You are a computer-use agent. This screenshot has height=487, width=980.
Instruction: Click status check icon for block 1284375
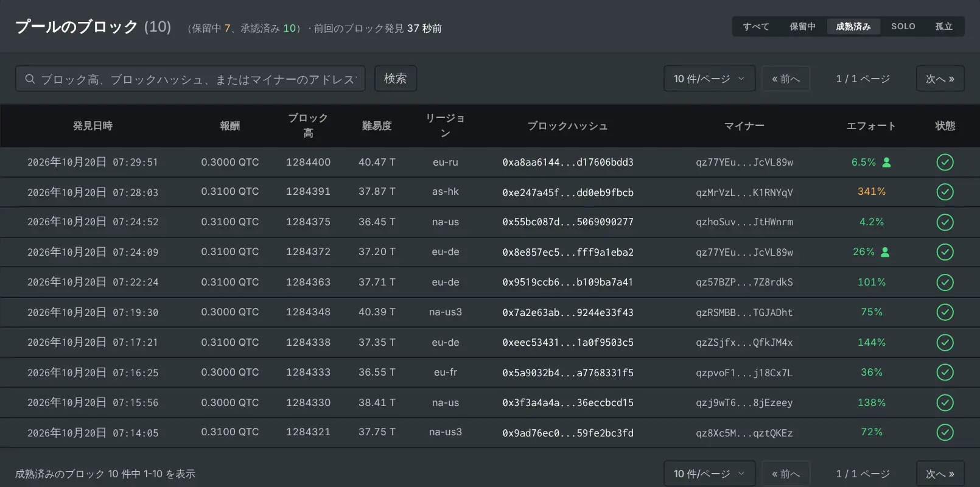[945, 222]
